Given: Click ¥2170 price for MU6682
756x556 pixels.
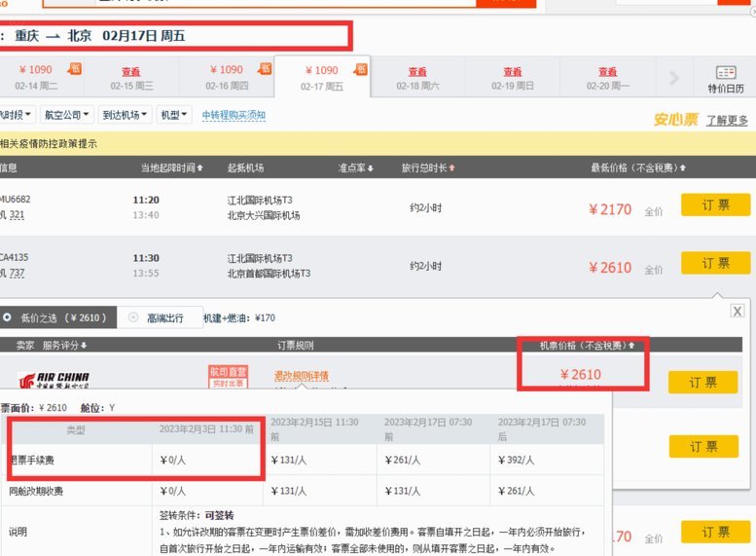Looking at the screenshot, I should [x=610, y=209].
